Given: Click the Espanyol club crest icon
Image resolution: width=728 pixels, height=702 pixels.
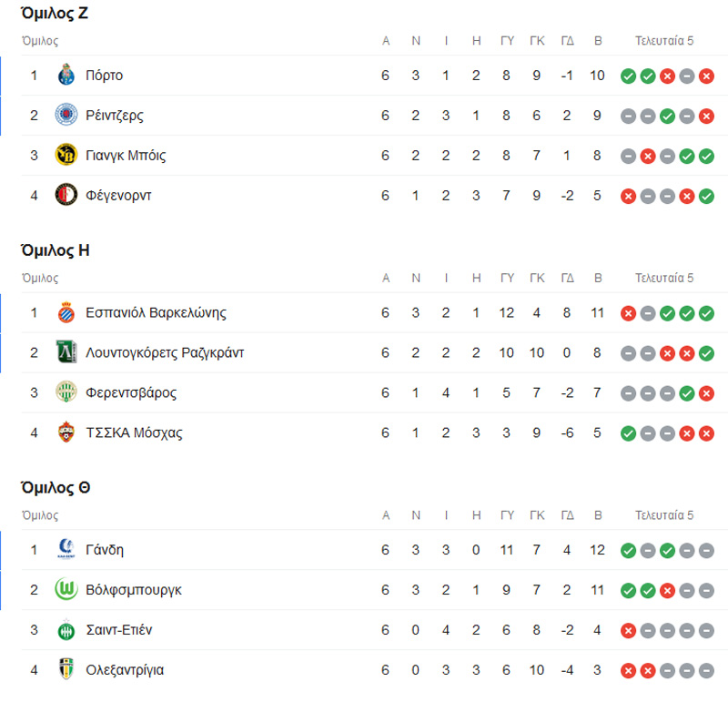Looking at the screenshot, I should 66,313.
